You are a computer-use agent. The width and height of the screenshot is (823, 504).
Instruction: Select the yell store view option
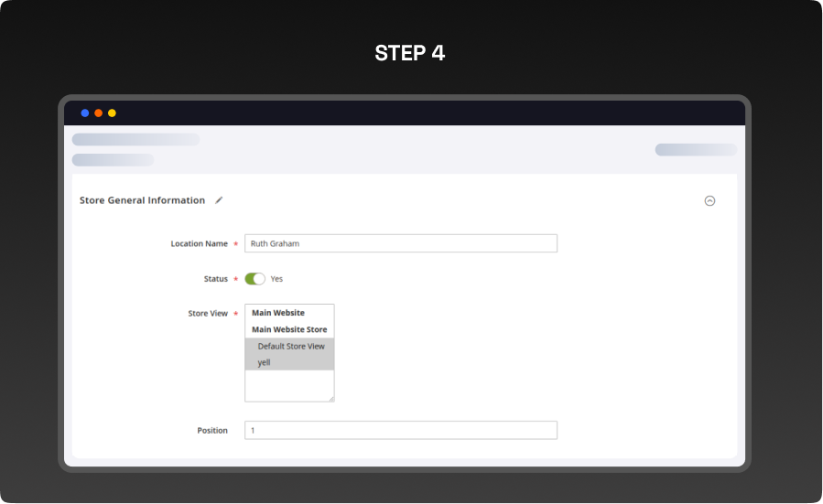265,362
